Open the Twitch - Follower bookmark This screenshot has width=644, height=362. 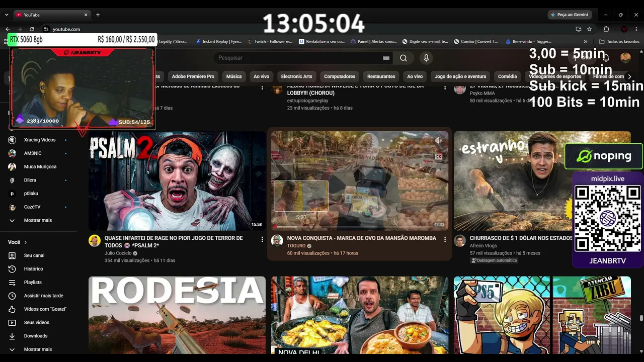coord(270,42)
